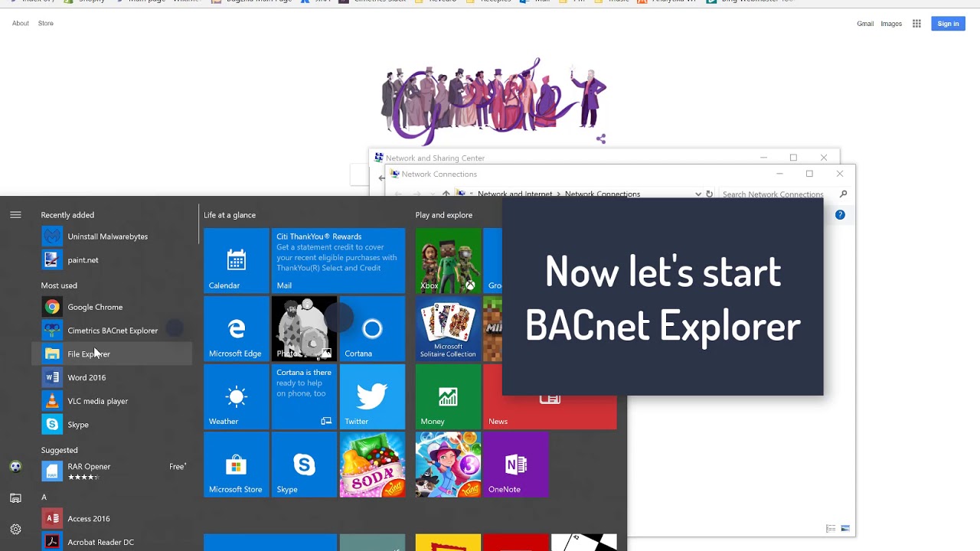Launch the Microsoft Edge tile

[237, 329]
